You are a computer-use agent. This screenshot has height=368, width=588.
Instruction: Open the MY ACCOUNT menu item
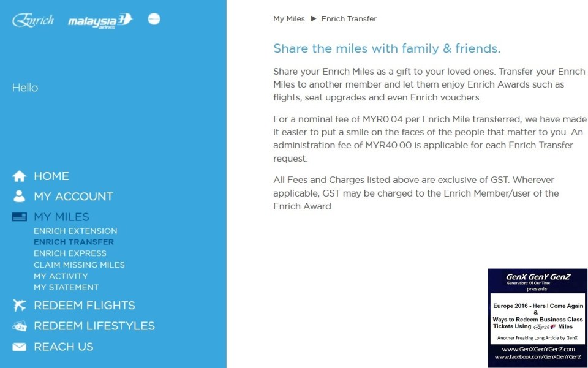(73, 197)
